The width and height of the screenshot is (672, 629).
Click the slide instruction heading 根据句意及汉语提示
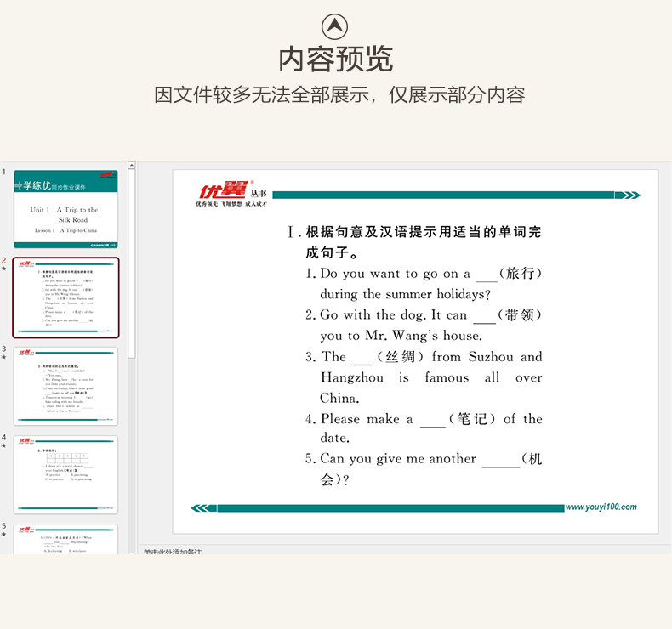[414, 242]
